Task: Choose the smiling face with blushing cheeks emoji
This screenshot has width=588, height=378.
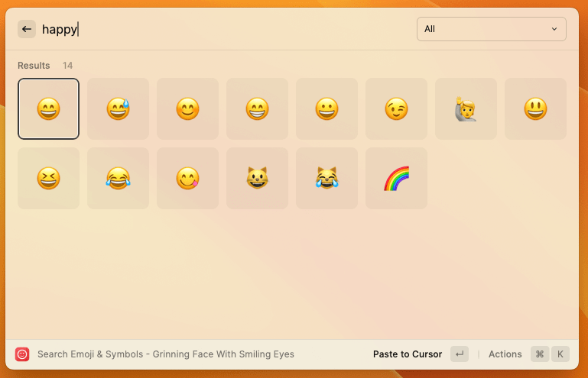Action: point(187,108)
